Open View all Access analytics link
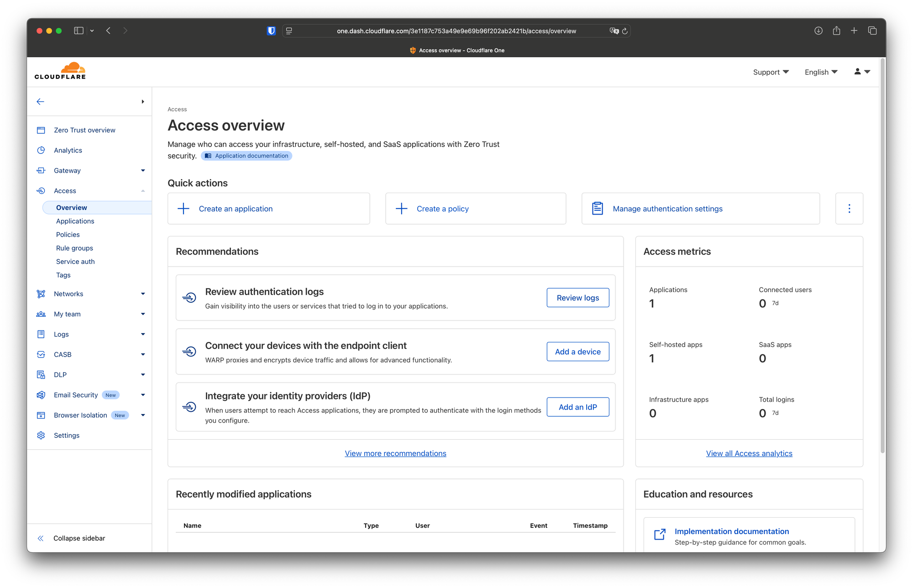913x588 pixels. click(749, 453)
